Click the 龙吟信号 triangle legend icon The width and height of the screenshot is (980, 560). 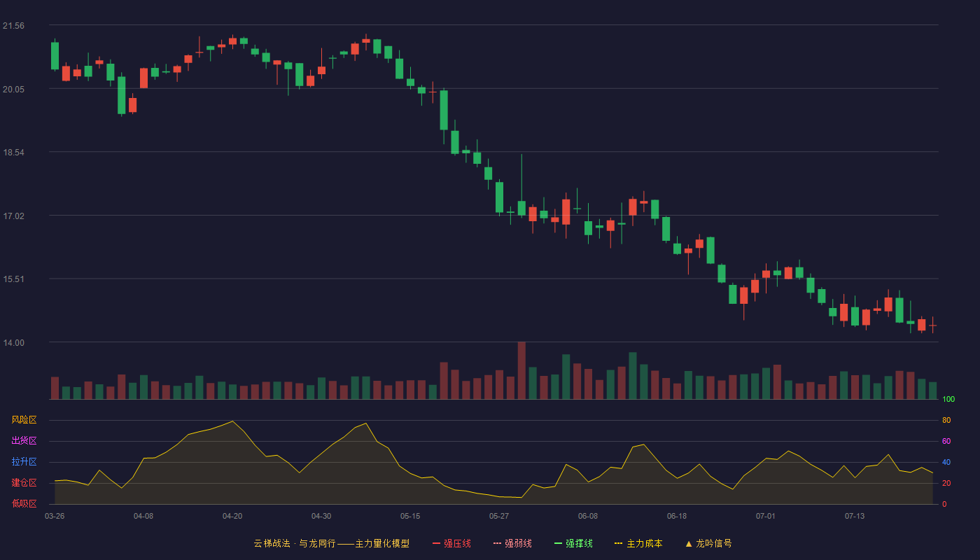689,543
